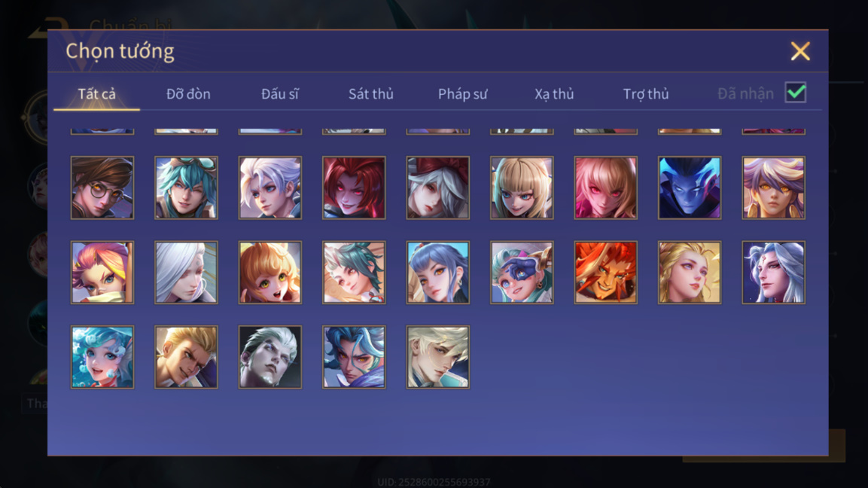This screenshot has width=868, height=488.
Task: Pick the orange lion-maned hero
Action: (x=605, y=273)
